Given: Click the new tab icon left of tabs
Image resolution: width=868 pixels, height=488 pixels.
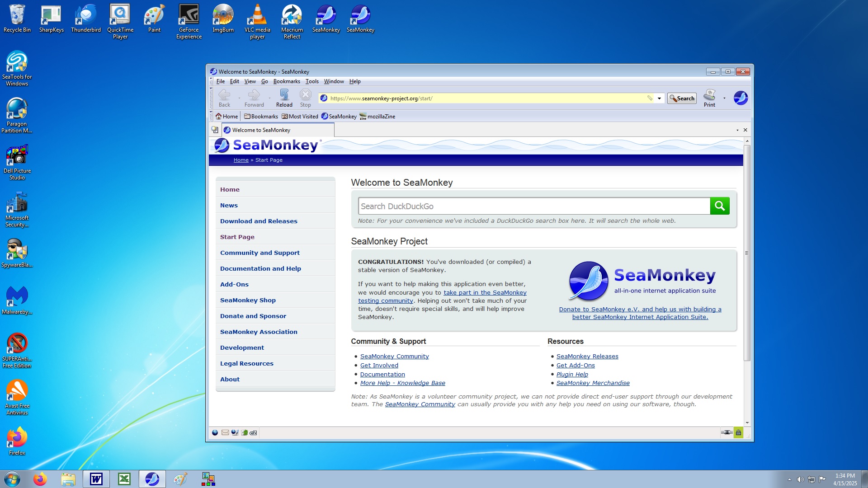Looking at the screenshot, I should [x=215, y=130].
